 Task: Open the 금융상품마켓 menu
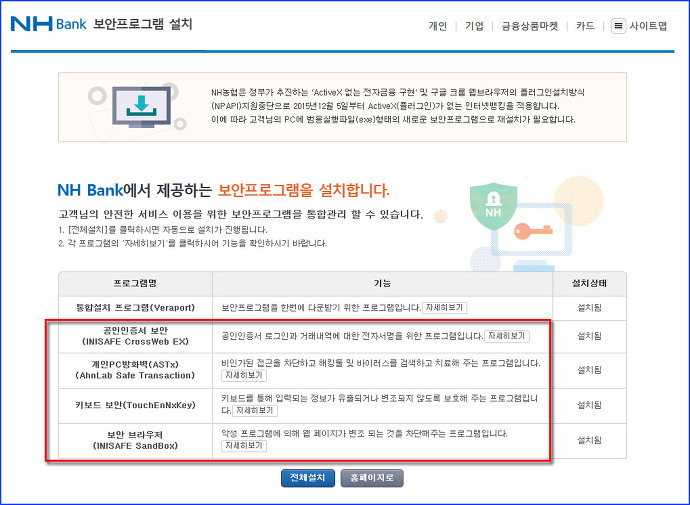coord(530,26)
